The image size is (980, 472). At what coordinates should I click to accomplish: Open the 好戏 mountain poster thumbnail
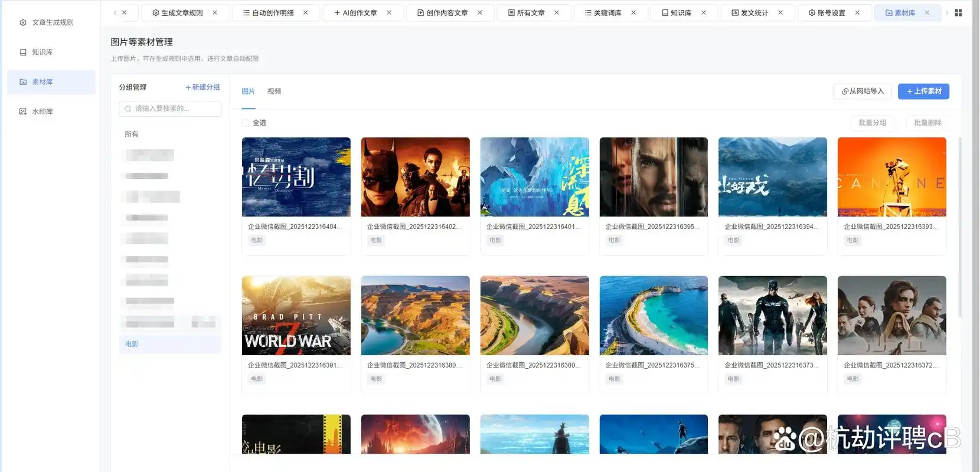point(773,177)
